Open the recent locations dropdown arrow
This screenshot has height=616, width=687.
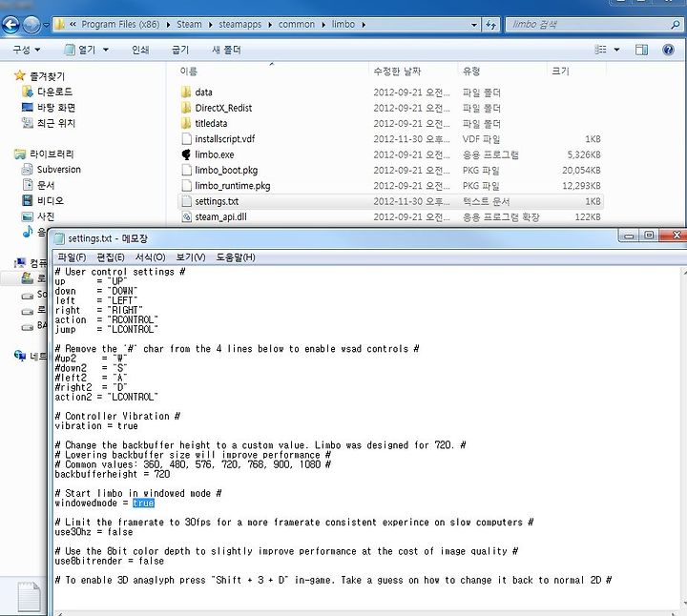click(x=46, y=25)
